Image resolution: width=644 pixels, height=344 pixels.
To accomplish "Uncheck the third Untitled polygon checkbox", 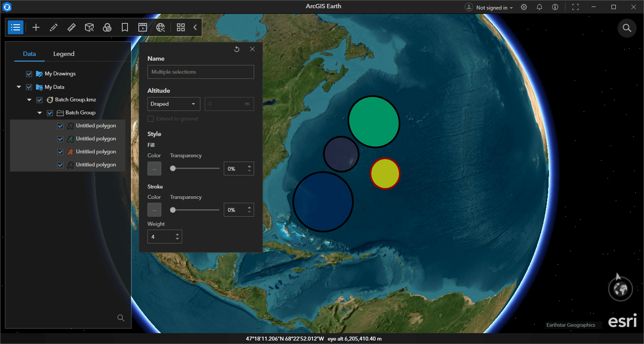I will click(x=60, y=152).
